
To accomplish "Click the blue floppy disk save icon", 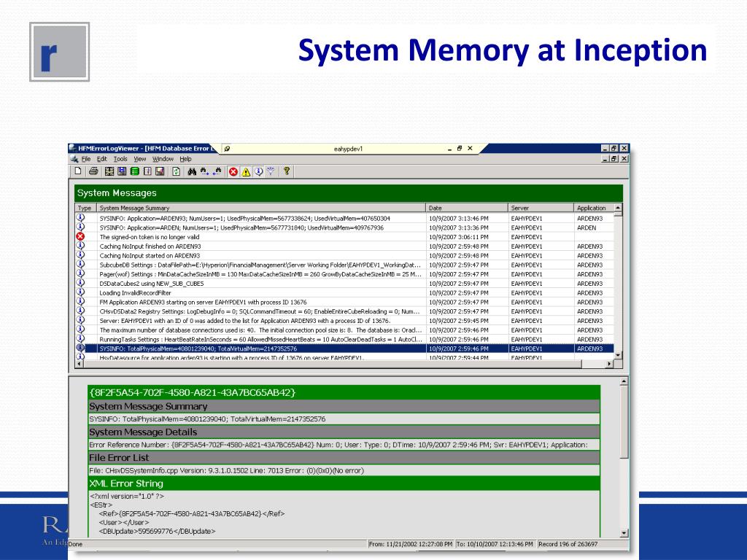I will point(122,171).
